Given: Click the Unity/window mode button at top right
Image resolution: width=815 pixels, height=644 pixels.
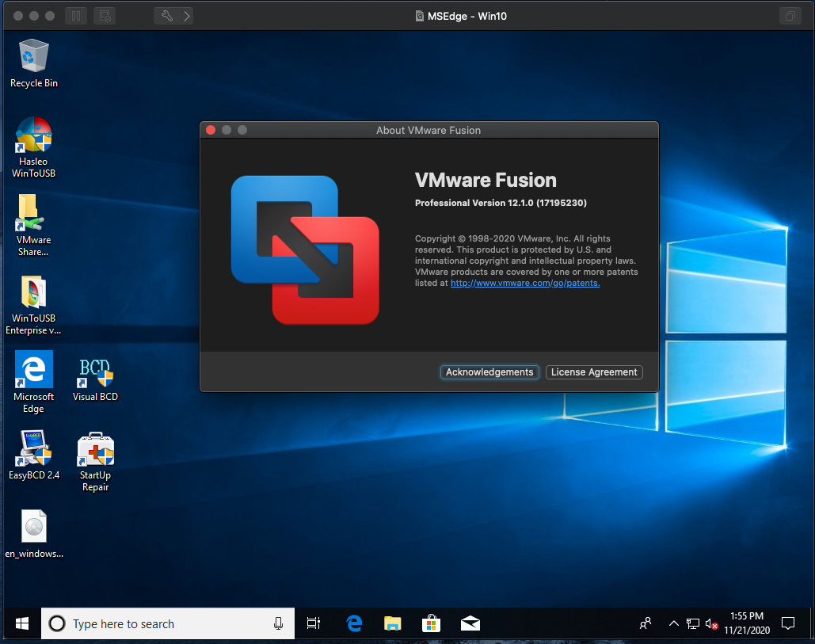Looking at the screenshot, I should click(790, 16).
